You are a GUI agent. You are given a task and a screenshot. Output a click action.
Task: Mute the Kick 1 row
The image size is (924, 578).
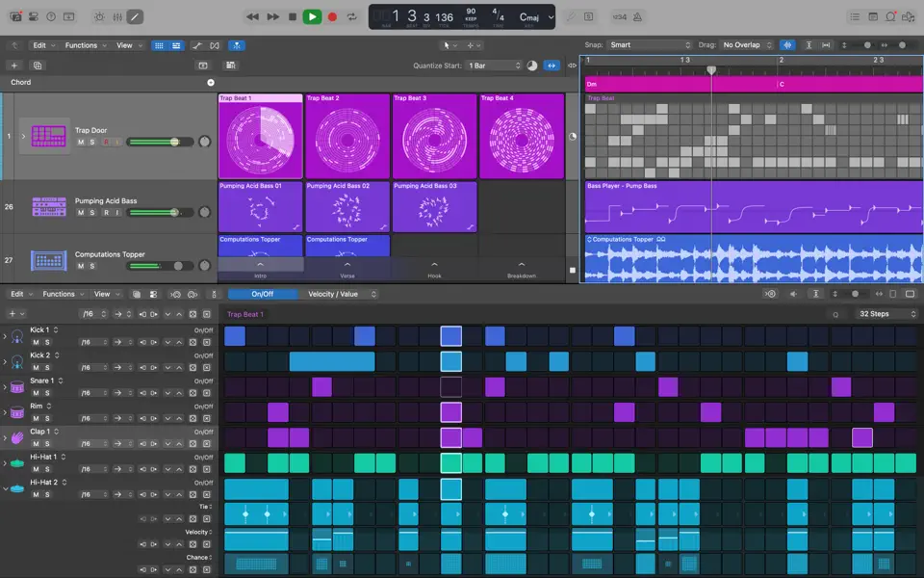coord(36,342)
